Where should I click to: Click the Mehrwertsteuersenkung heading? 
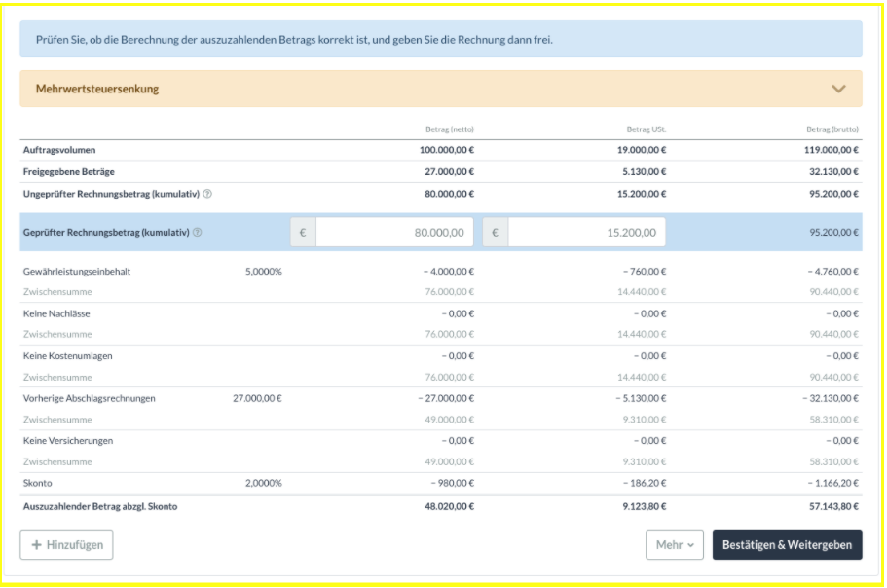[97, 89]
